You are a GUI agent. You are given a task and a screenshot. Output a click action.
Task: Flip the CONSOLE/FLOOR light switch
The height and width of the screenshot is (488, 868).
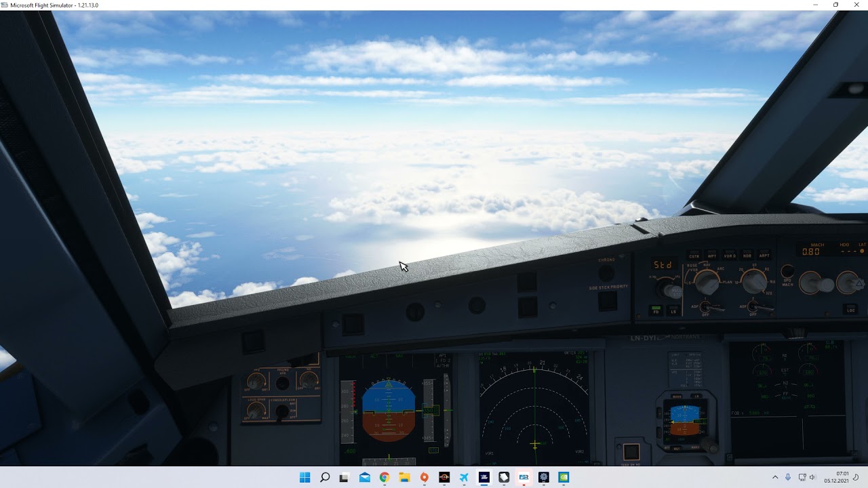click(x=283, y=411)
